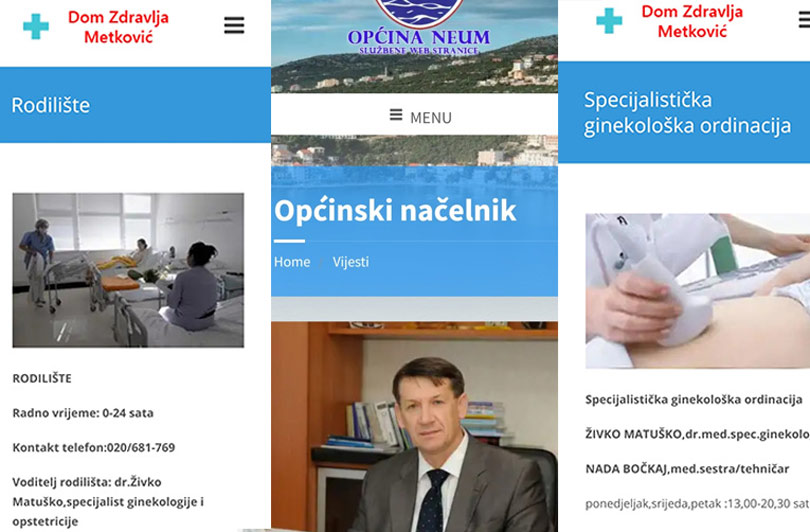Expand the MENU bar on Neum site

pyautogui.click(x=414, y=115)
